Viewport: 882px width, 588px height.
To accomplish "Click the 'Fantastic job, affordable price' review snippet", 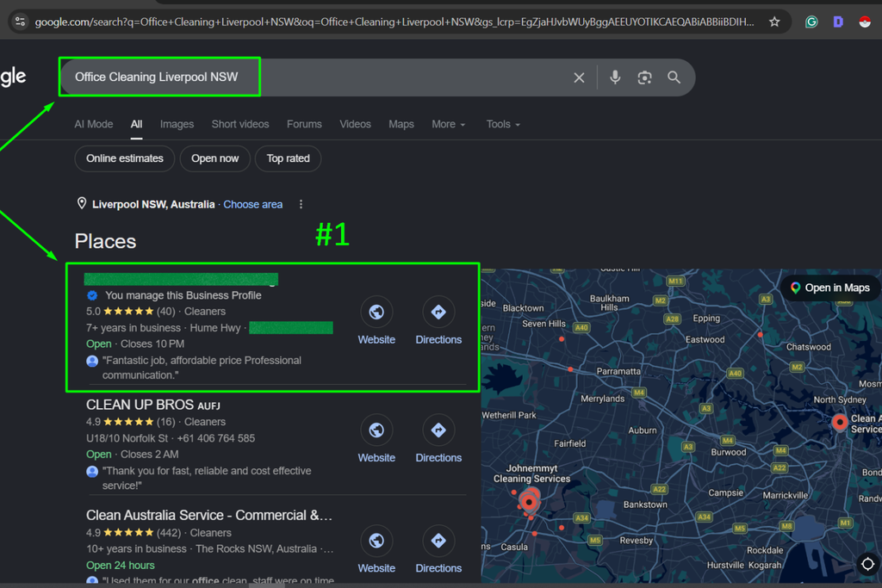I will 202,368.
